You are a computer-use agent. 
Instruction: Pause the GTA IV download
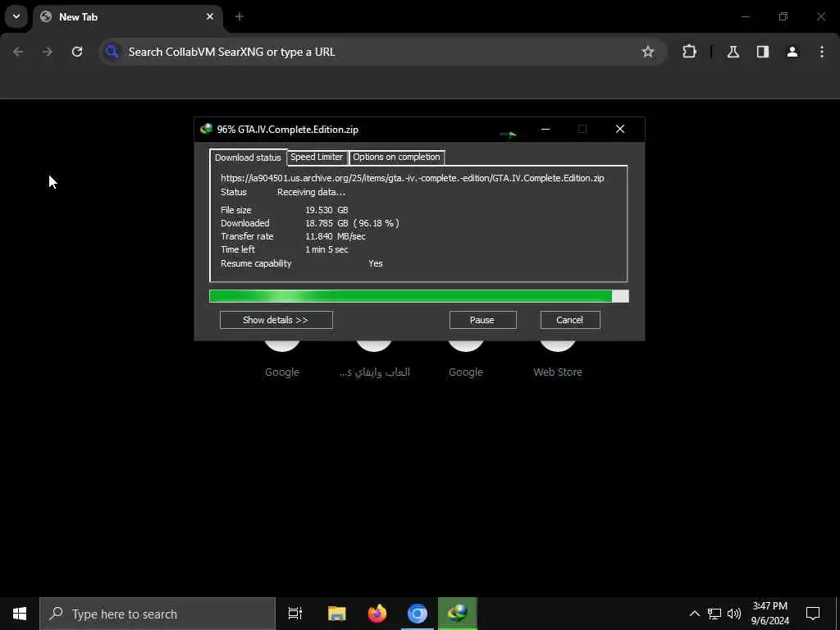coord(482,320)
